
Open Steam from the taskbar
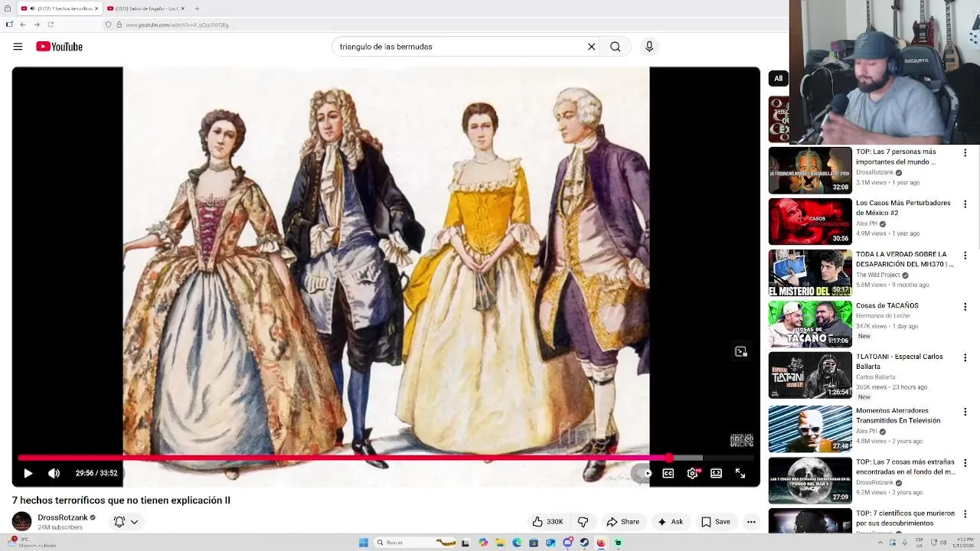(x=584, y=543)
